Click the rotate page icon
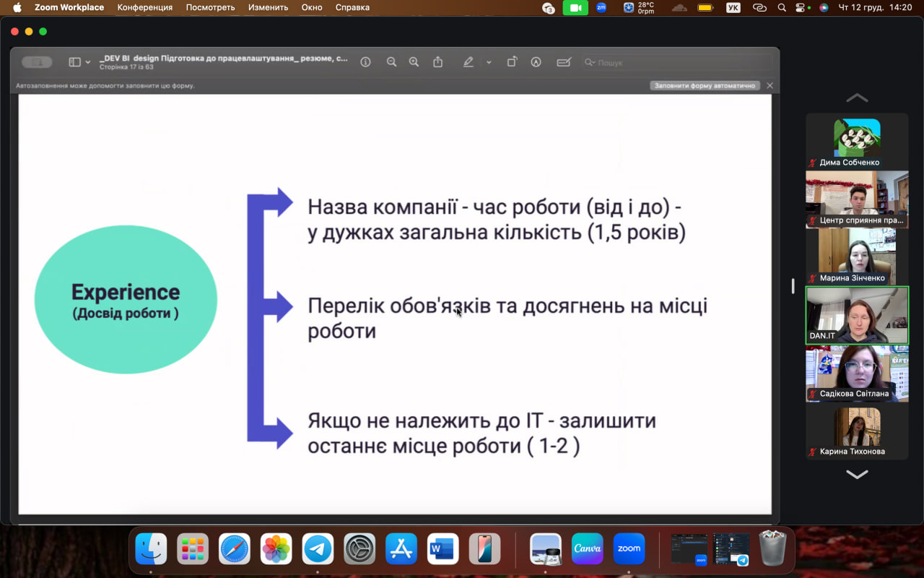 pyautogui.click(x=512, y=62)
